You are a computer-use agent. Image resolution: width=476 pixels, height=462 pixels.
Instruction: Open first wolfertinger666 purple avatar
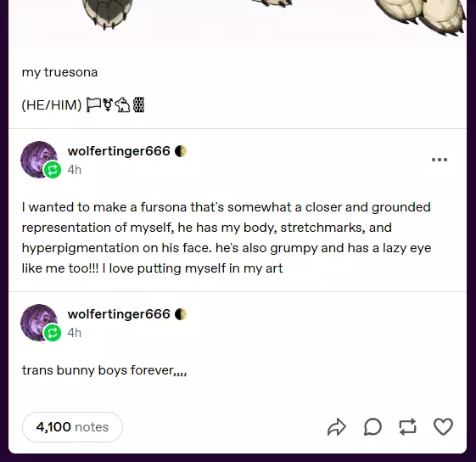[39, 160]
